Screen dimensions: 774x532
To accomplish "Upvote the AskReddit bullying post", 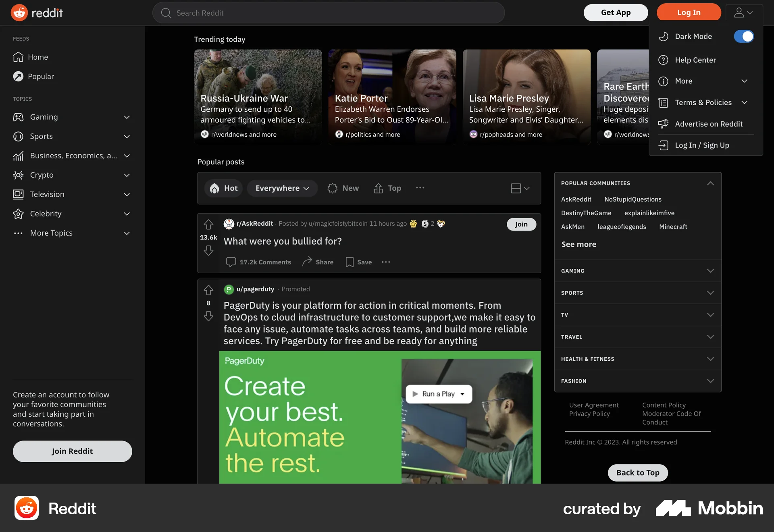I will (x=208, y=224).
